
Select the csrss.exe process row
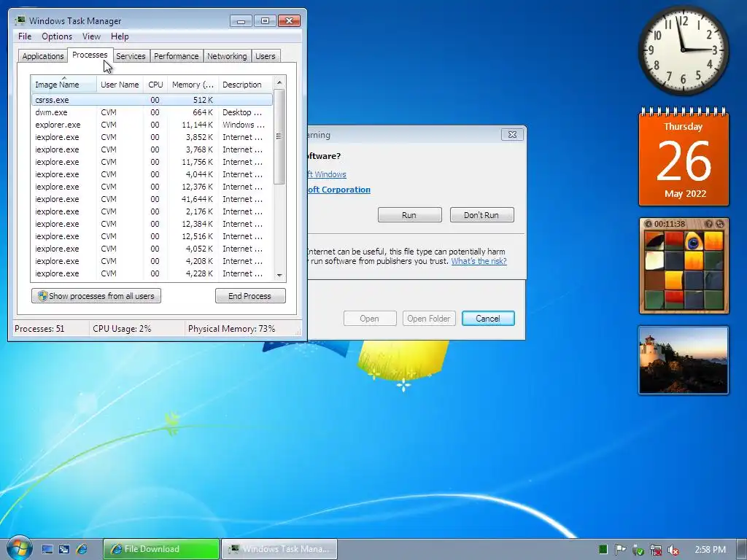[x=152, y=100]
